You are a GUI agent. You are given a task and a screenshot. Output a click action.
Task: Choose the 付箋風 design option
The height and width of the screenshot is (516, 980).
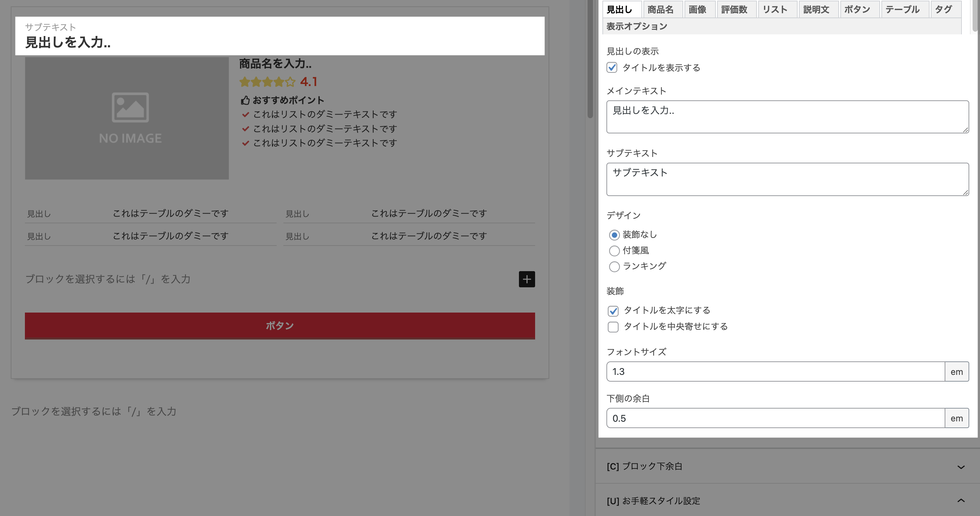tap(614, 251)
